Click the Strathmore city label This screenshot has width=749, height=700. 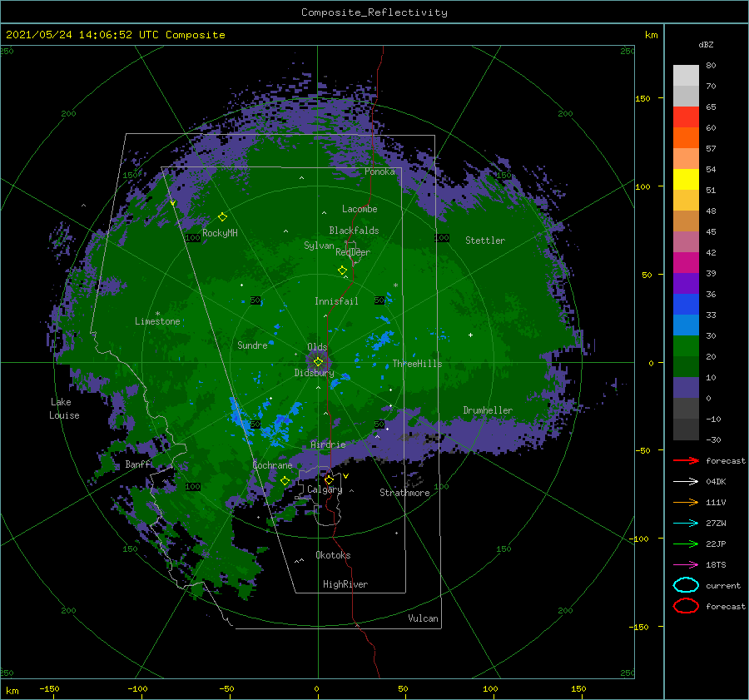pyautogui.click(x=404, y=493)
